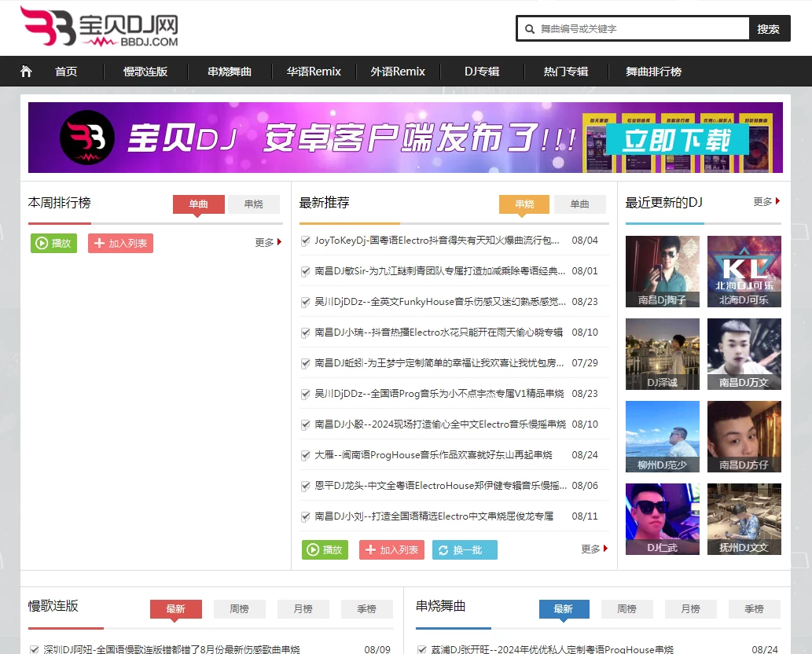
Task: Click the 搜索 search button
Action: pyautogui.click(x=769, y=28)
